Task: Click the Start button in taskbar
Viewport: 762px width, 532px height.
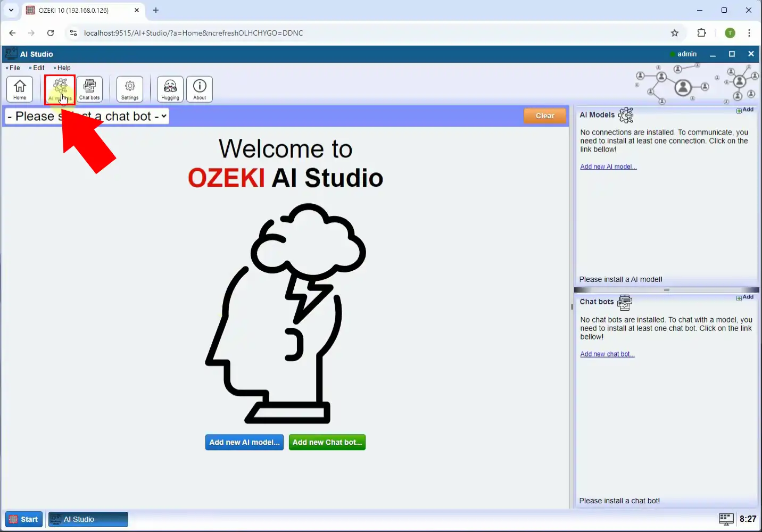Action: (x=24, y=519)
